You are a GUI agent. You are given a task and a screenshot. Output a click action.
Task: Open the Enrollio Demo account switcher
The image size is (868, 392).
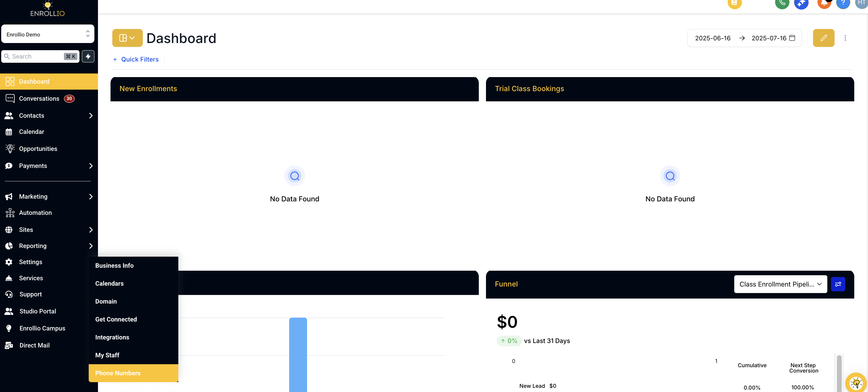48,34
